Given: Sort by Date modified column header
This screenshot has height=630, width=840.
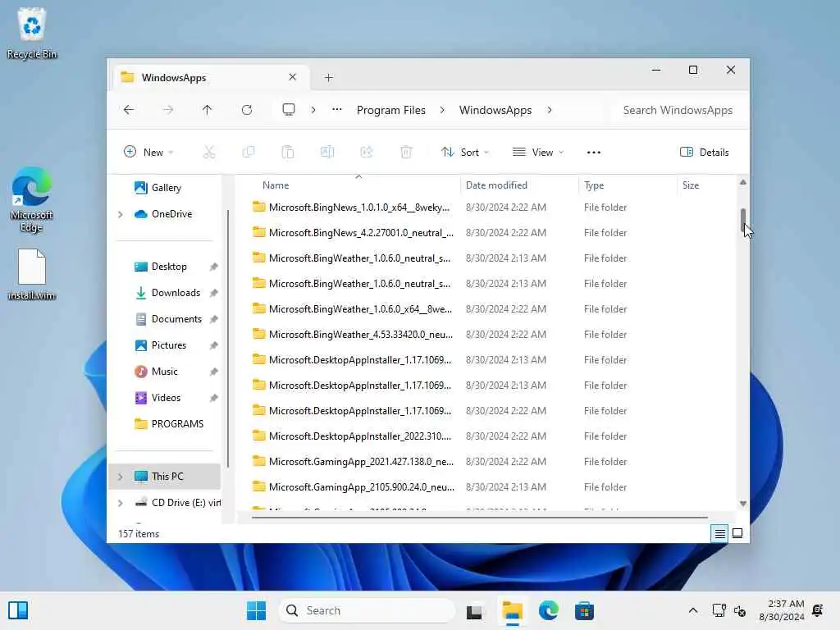Looking at the screenshot, I should point(496,185).
